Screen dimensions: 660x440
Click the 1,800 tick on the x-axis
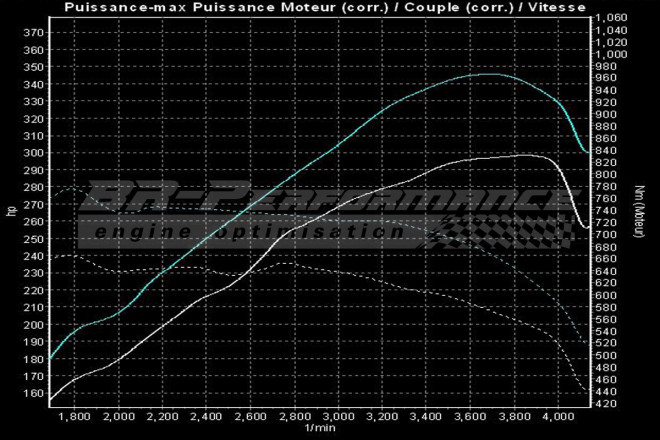[76, 415]
